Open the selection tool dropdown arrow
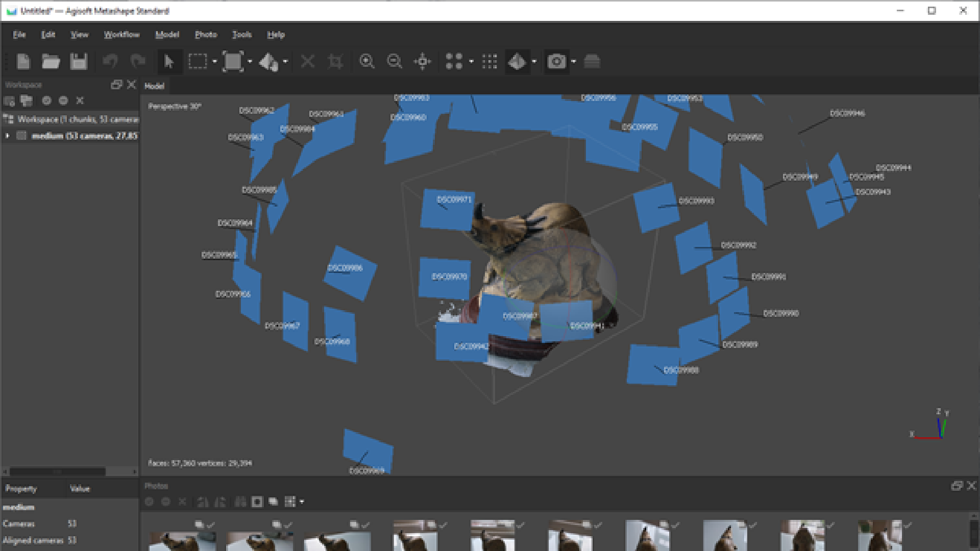 point(214,62)
